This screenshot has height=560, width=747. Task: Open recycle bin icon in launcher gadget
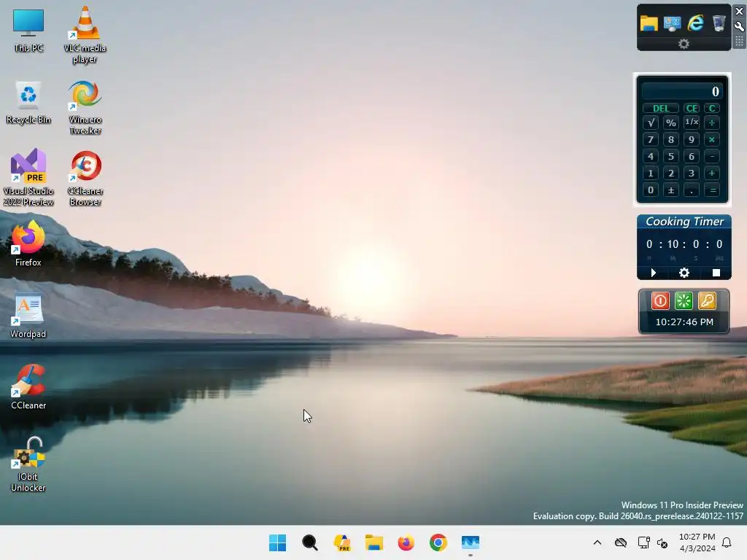point(719,23)
